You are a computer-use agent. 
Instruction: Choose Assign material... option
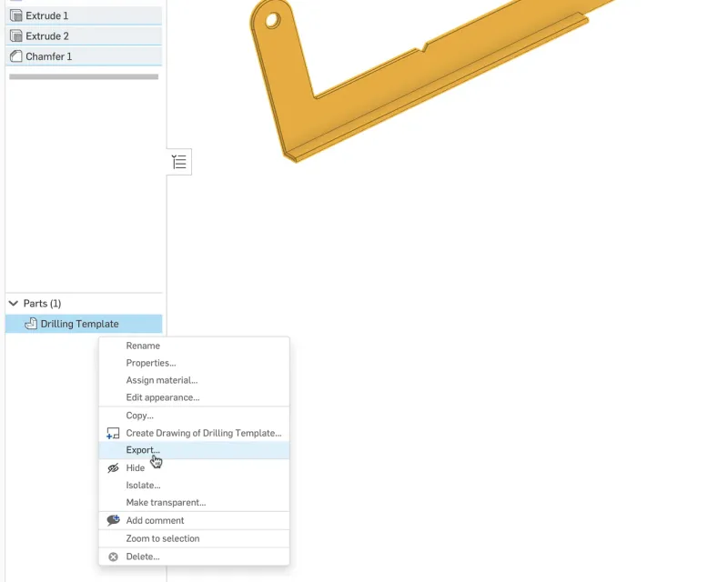[x=161, y=380]
